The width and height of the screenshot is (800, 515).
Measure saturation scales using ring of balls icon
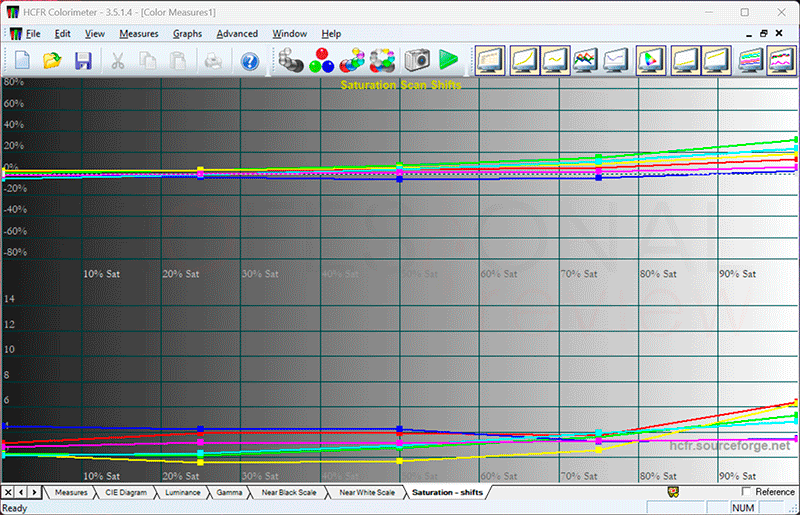[383, 60]
